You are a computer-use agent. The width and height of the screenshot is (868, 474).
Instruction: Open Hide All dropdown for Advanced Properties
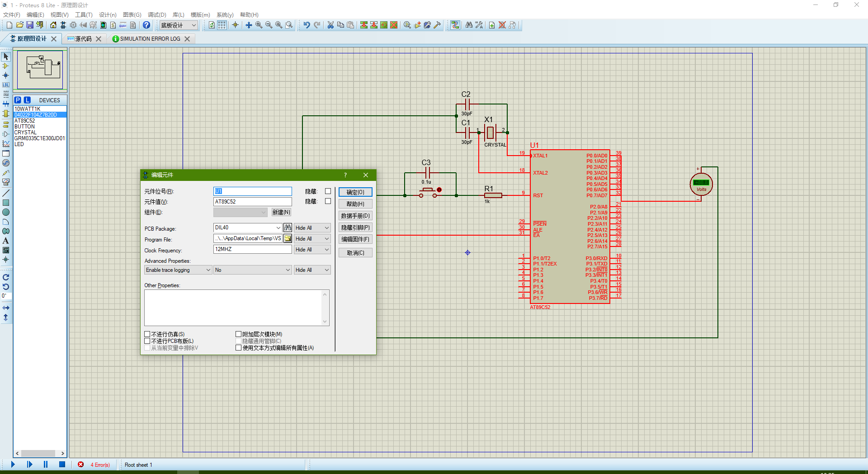[x=312, y=270]
